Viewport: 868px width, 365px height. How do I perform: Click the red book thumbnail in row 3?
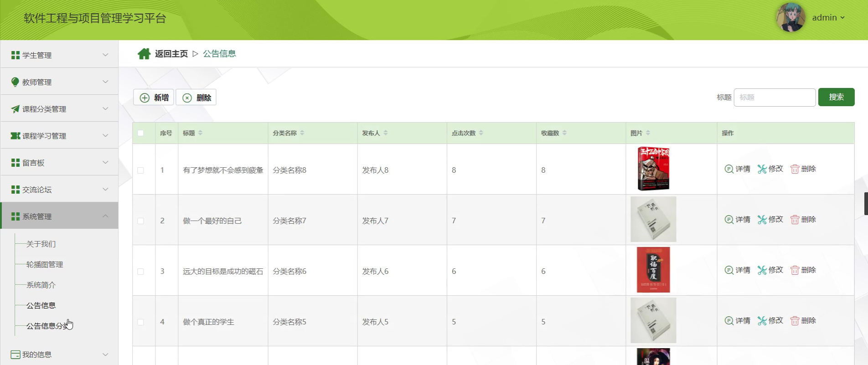click(653, 270)
